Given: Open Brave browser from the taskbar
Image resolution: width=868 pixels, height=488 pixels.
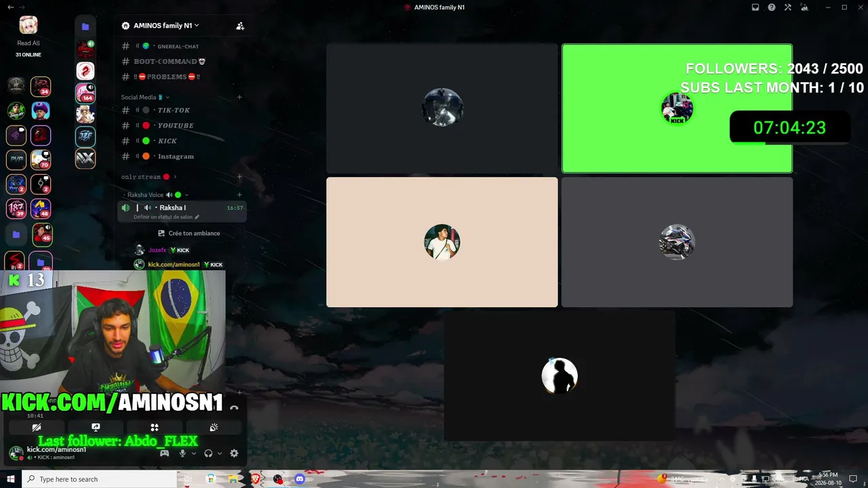Looking at the screenshot, I should click(x=256, y=479).
